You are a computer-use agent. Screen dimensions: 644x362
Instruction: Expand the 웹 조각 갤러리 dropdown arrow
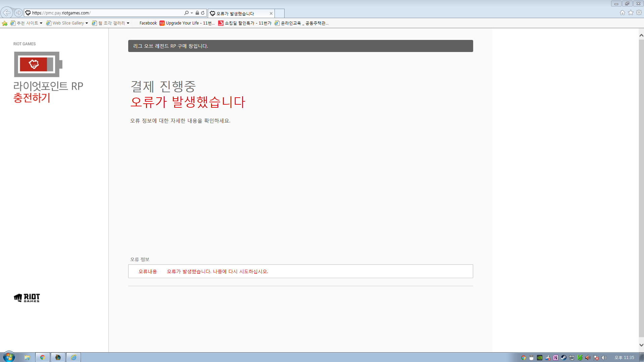tap(128, 23)
